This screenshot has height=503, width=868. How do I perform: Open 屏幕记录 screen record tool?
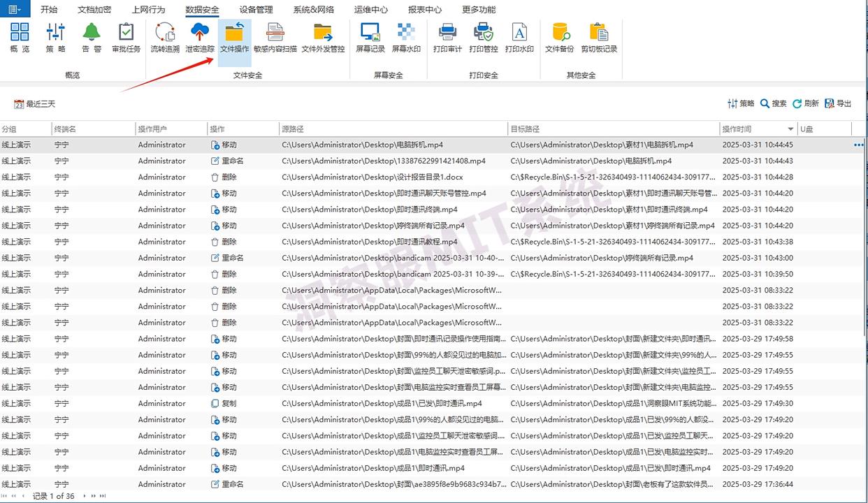click(370, 38)
